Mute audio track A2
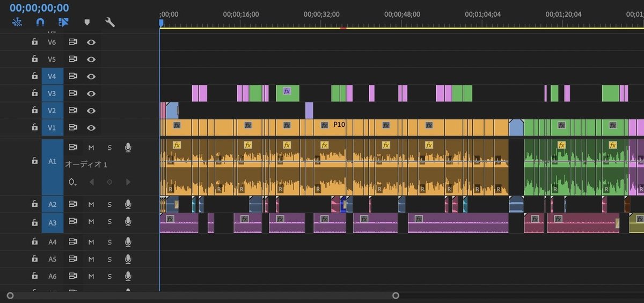 (x=91, y=204)
